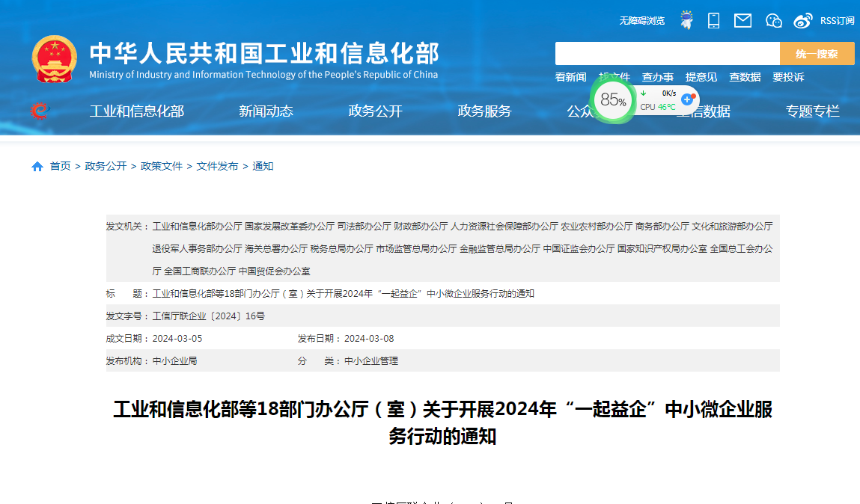The image size is (860, 504).
Task: Click the green 85% memory circle
Action: pyautogui.click(x=613, y=99)
